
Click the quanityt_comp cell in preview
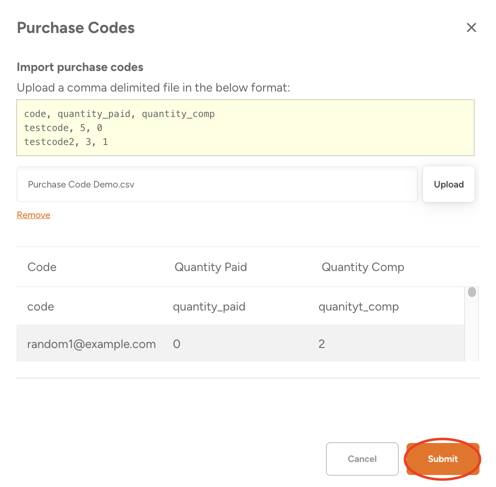point(358,307)
